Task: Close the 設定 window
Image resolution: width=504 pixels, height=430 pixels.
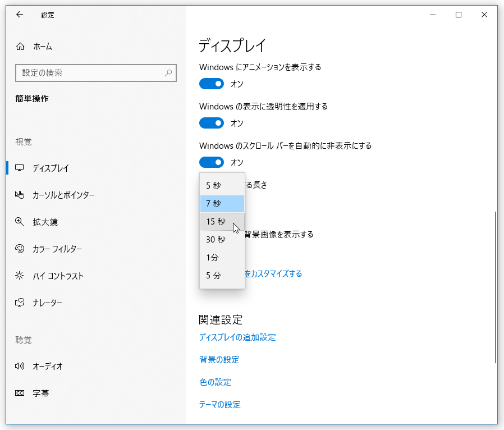Action: pos(484,15)
